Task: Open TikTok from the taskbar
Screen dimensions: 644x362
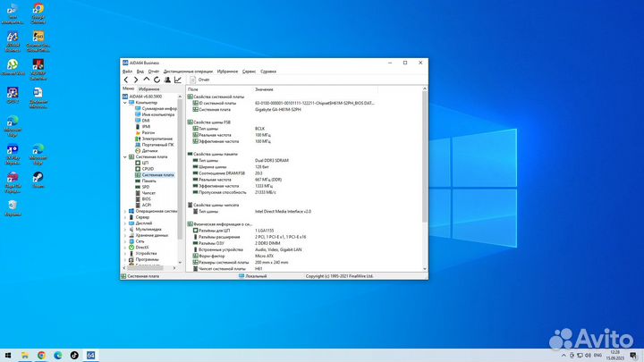Action: point(74,356)
